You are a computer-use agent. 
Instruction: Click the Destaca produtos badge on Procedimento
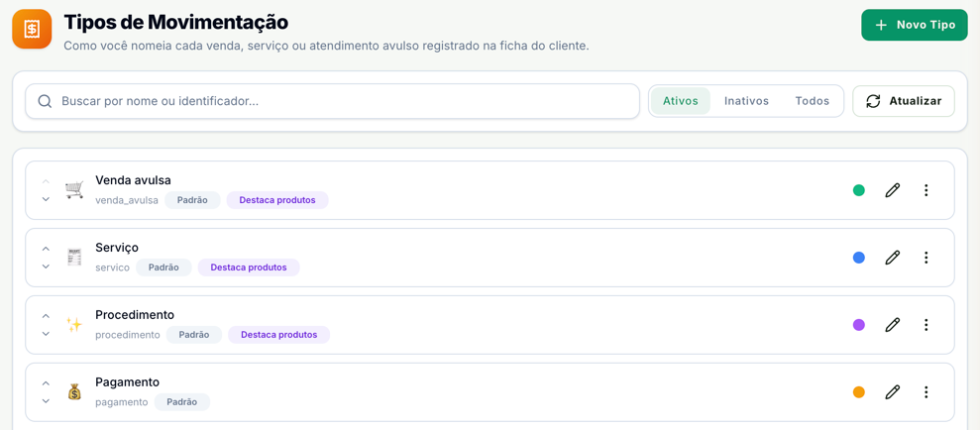278,335
